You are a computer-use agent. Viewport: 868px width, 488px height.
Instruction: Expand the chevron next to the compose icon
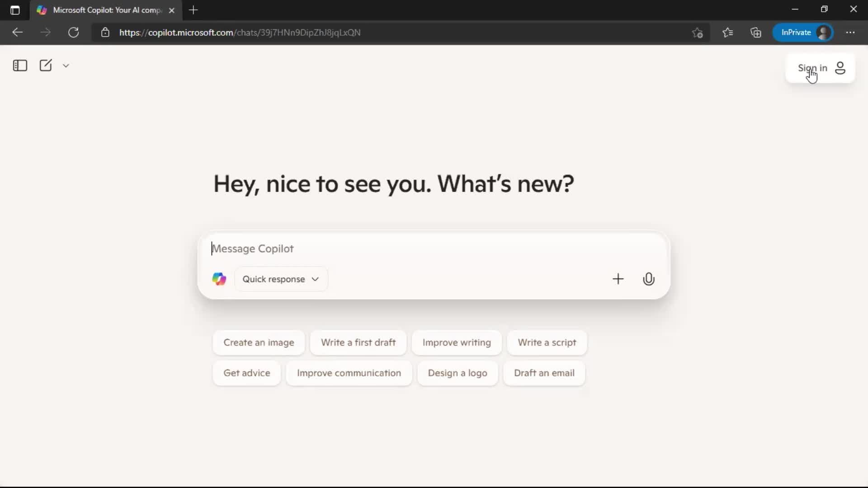[x=66, y=66]
